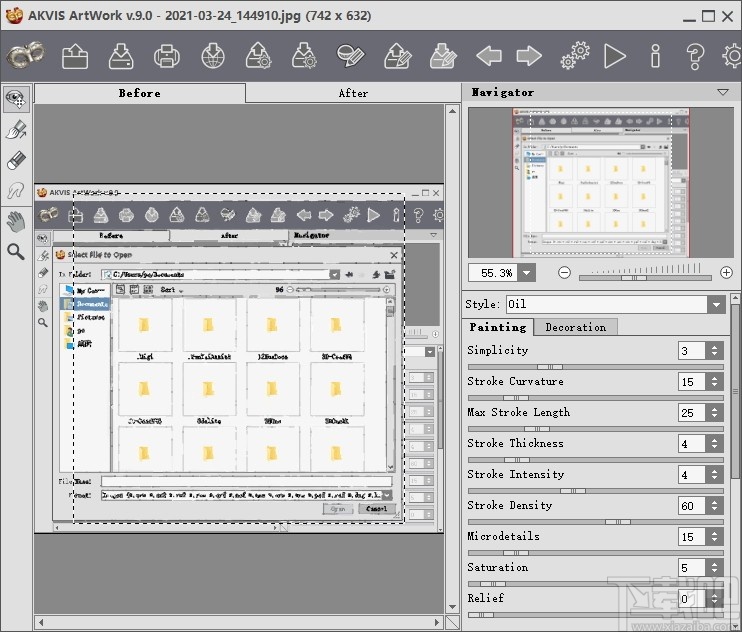Open an image file from toolbar
The width and height of the screenshot is (742, 632).
click(x=75, y=56)
